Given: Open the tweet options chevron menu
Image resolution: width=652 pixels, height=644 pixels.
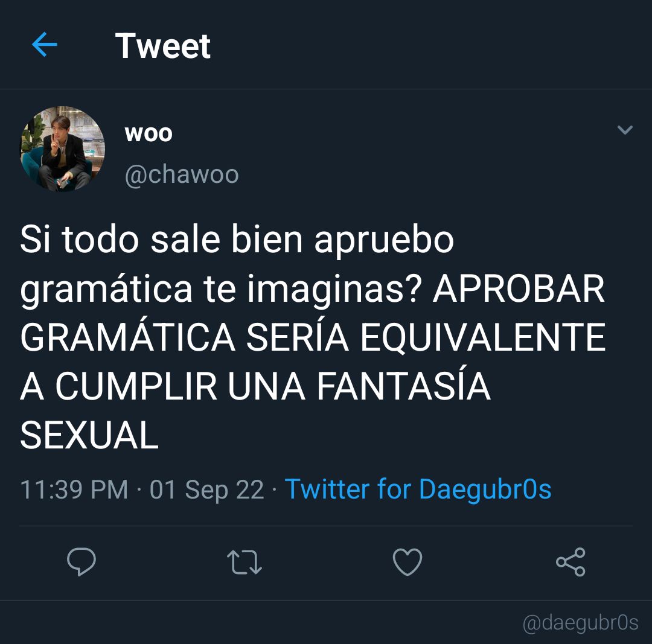Looking at the screenshot, I should tap(625, 130).
